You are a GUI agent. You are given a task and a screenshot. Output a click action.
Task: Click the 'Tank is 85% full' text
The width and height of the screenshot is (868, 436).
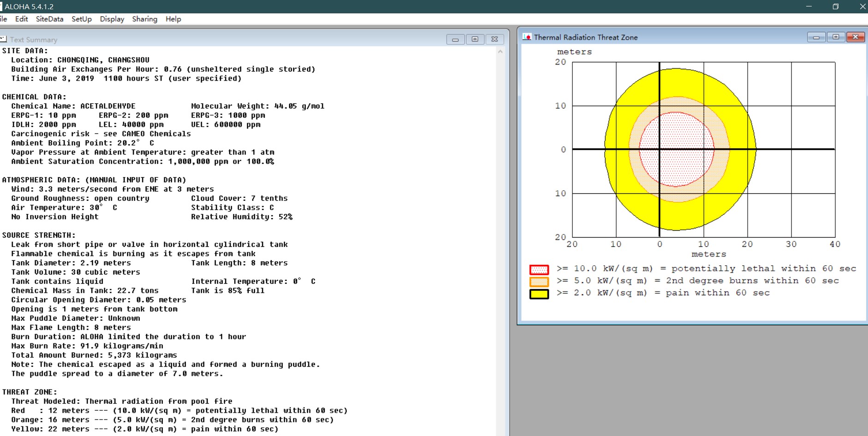click(x=228, y=291)
